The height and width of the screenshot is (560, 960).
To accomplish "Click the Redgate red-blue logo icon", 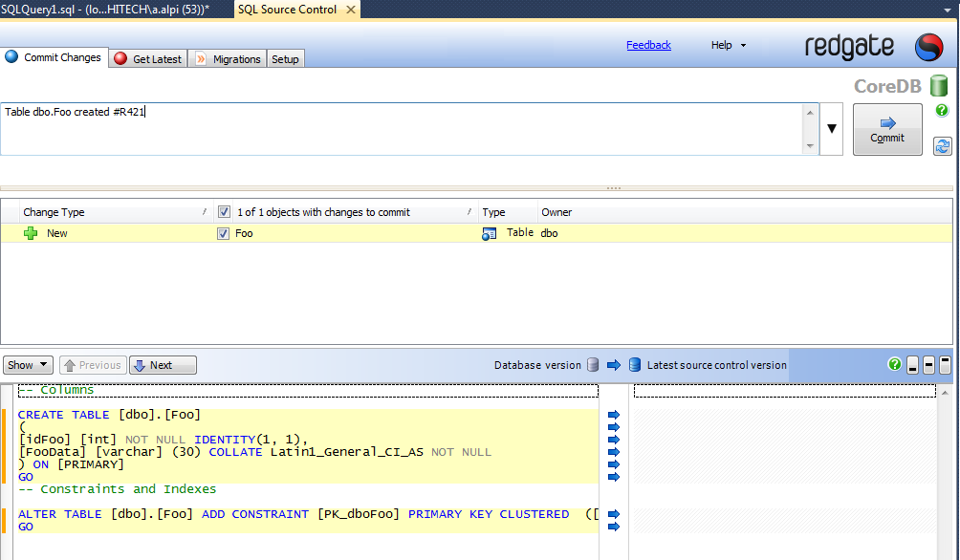I will pos(928,47).
